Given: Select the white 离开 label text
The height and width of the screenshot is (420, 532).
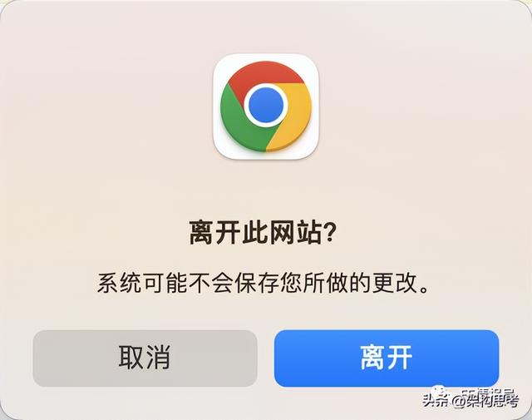Looking at the screenshot, I should (387, 358).
